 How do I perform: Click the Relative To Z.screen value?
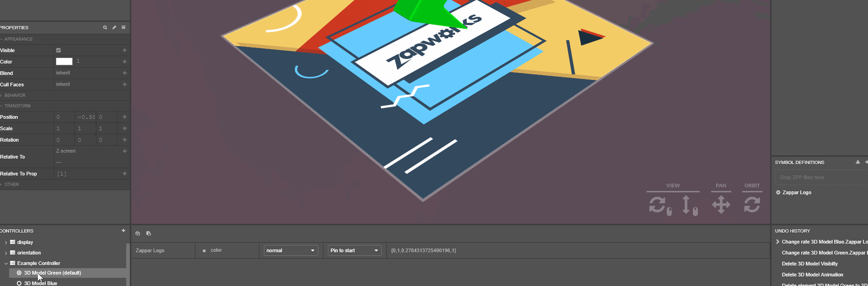point(66,151)
